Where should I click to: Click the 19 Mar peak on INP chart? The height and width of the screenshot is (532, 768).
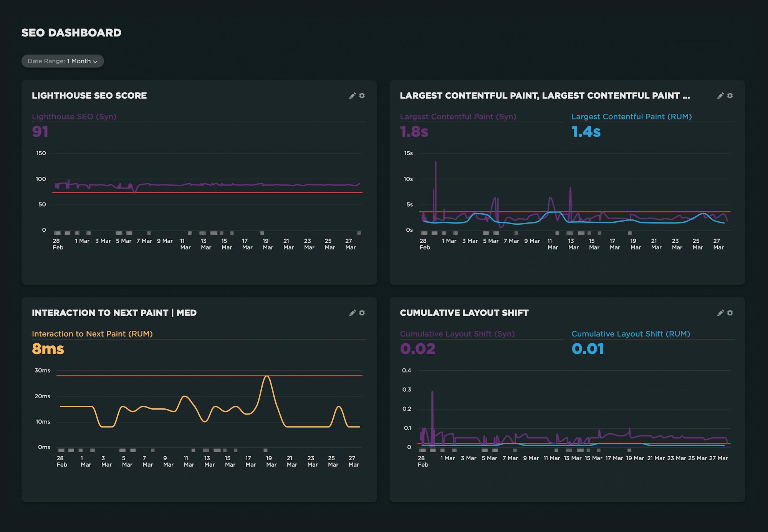[267, 377]
